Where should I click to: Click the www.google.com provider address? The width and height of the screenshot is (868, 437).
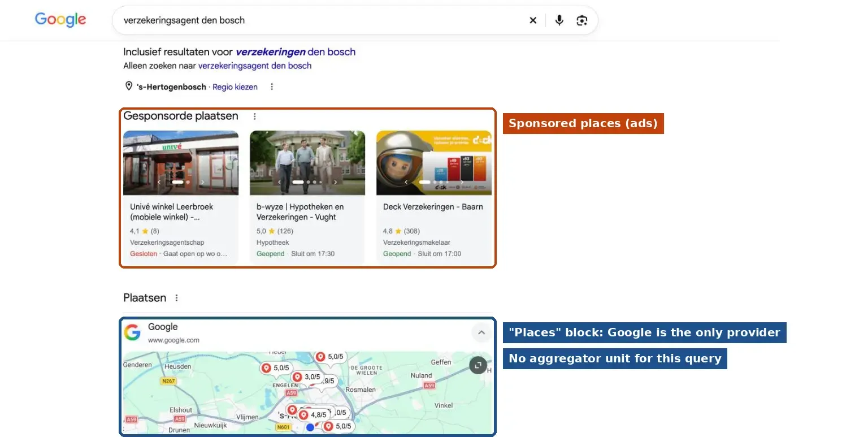pyautogui.click(x=173, y=340)
